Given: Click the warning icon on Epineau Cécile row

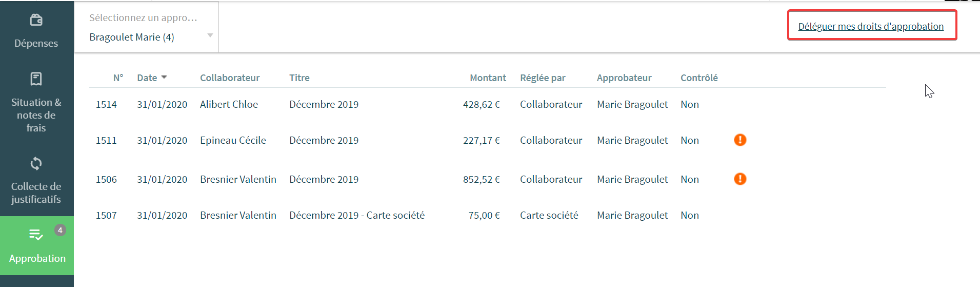Looking at the screenshot, I should (x=740, y=140).
